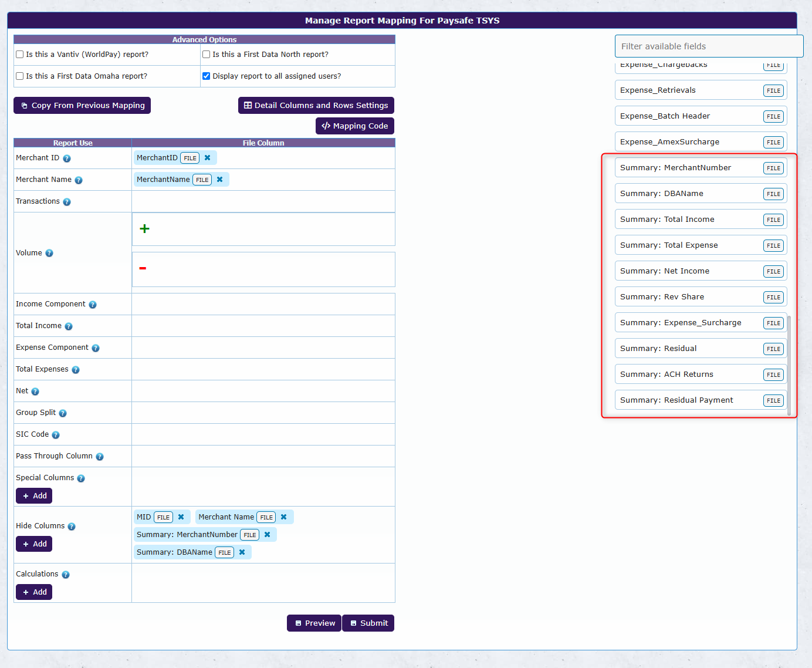Open help for Pass Through Column
The width and height of the screenshot is (812, 668).
coord(100,457)
